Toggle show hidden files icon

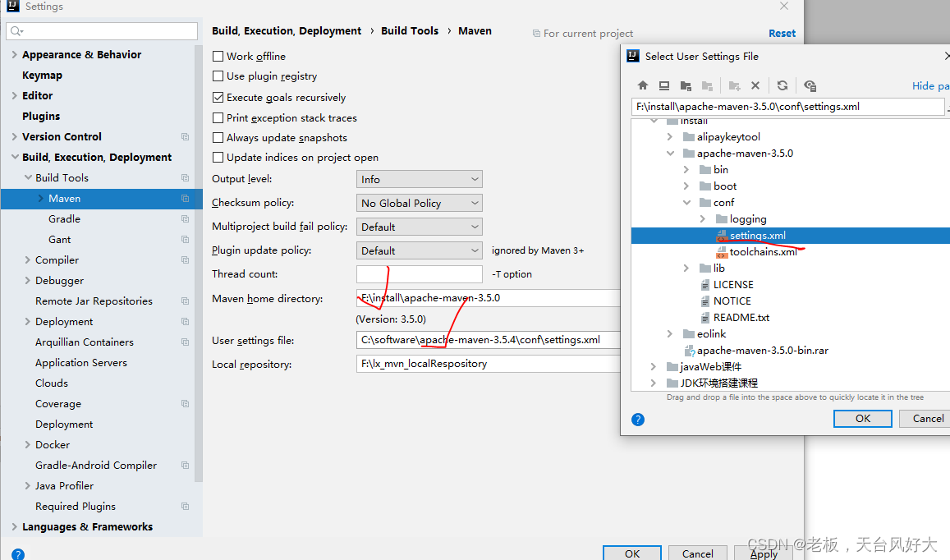point(810,85)
